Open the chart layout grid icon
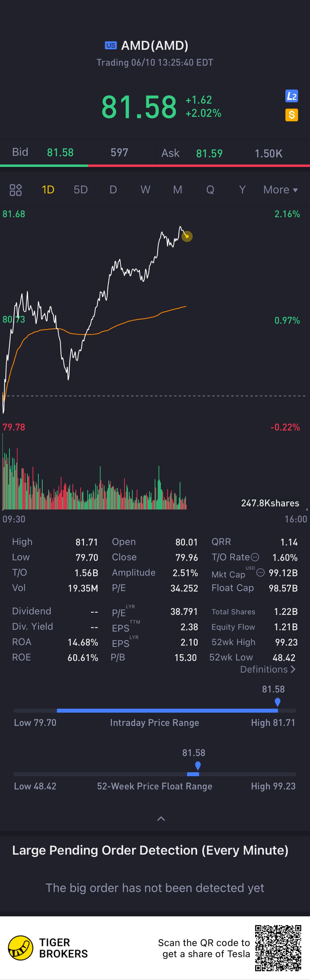Screen dimensions: 310x980 (x=16, y=190)
